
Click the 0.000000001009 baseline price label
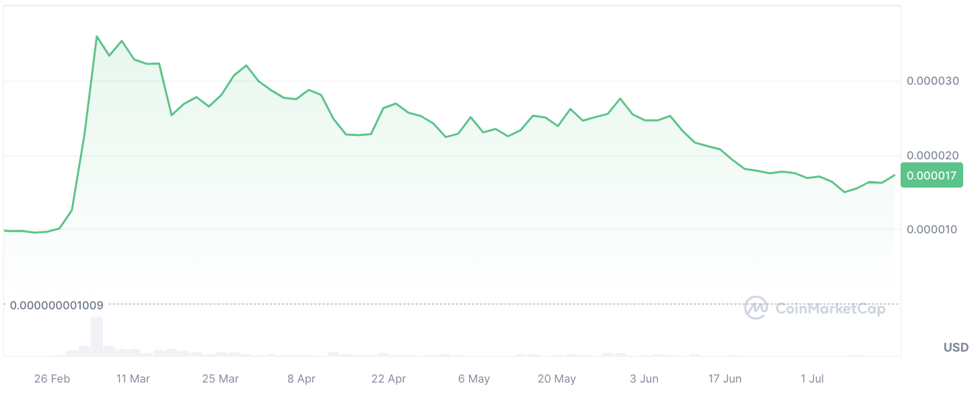[57, 305]
